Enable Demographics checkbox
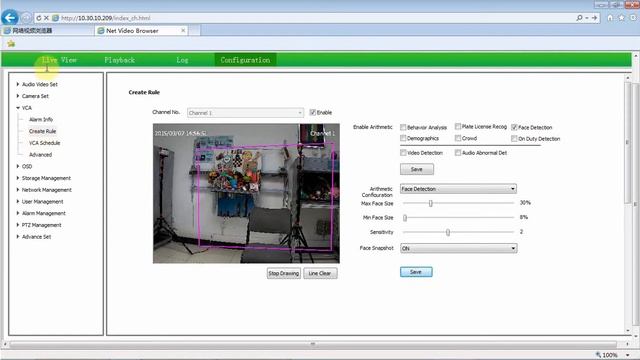This screenshot has width=640, height=360. tap(403, 138)
